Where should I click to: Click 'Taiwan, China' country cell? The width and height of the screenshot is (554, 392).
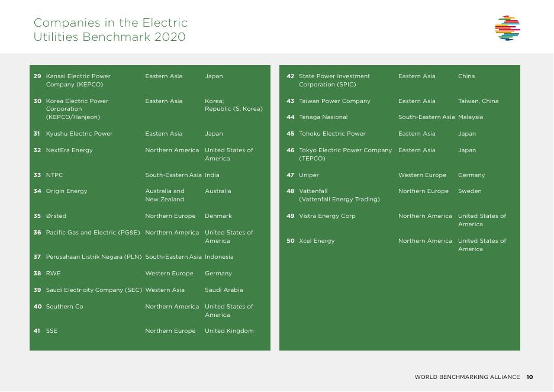point(478,101)
